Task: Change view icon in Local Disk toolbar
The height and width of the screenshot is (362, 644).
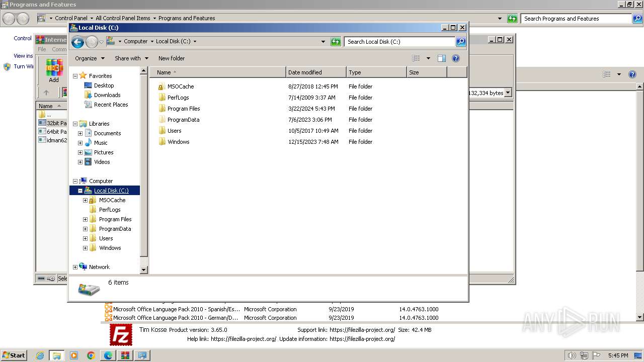Action: click(416, 58)
